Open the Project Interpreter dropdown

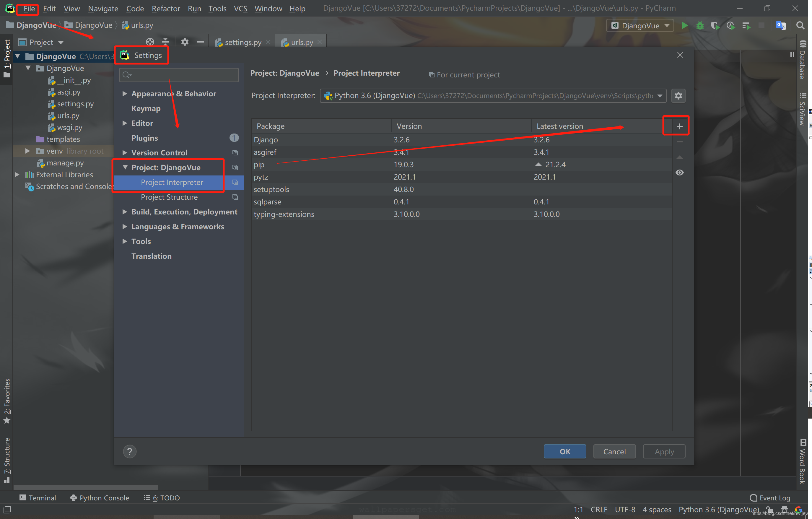pos(493,96)
